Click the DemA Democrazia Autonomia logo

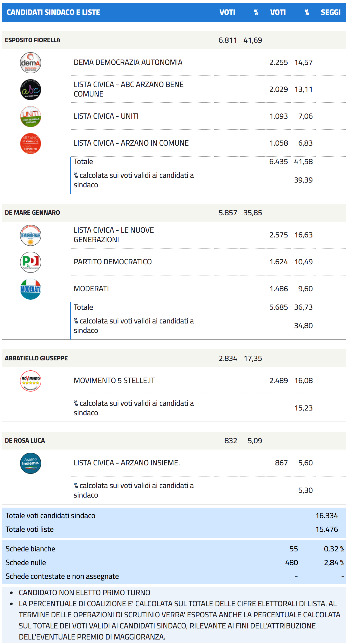coord(31,63)
